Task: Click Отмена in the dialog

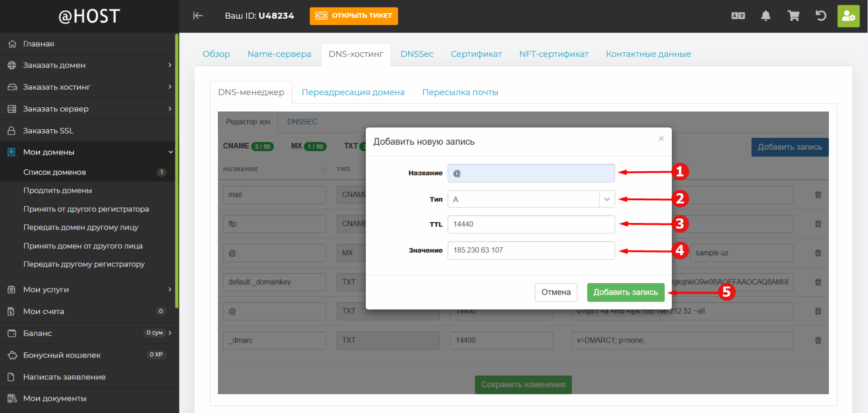Action: 556,292
